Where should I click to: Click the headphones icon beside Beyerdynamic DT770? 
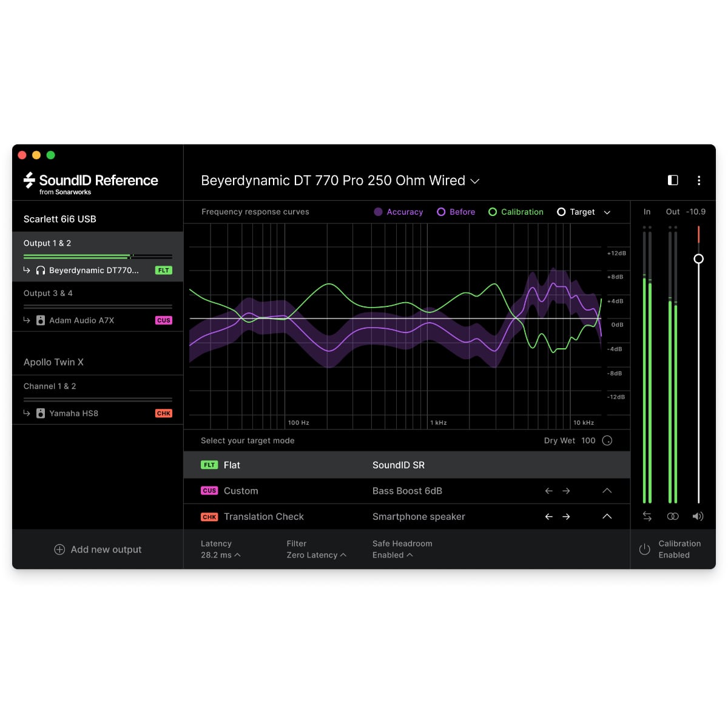pos(40,271)
